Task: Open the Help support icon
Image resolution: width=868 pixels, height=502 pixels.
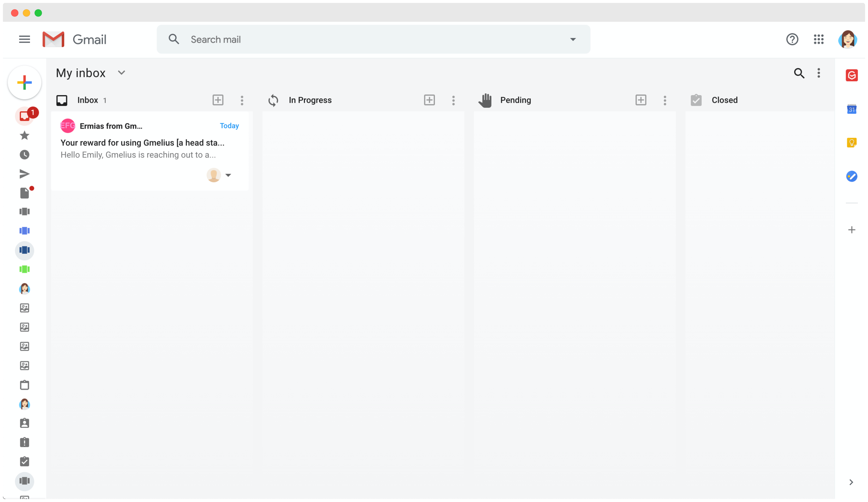Action: point(792,39)
